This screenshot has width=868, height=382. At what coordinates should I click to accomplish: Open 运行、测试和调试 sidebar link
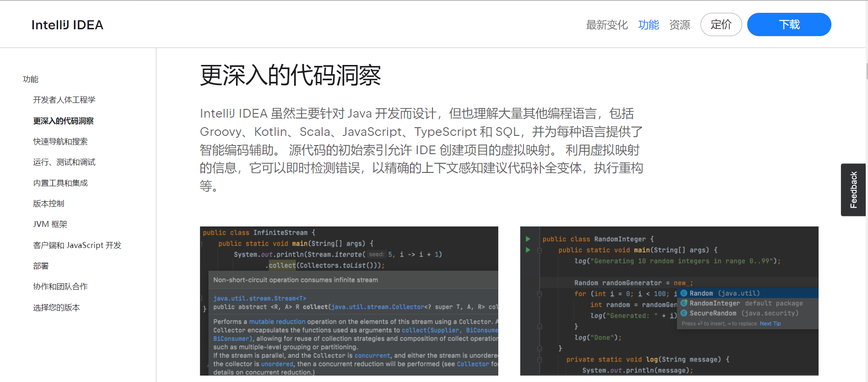tap(64, 162)
